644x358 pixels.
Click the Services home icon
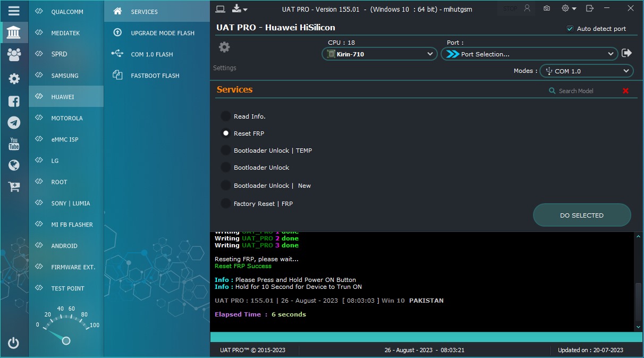[118, 11]
